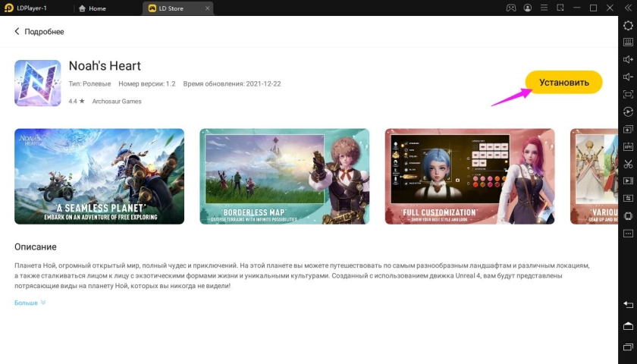Click the mini-window mode icon
Screen dimensions: 637x364
coord(560,8)
